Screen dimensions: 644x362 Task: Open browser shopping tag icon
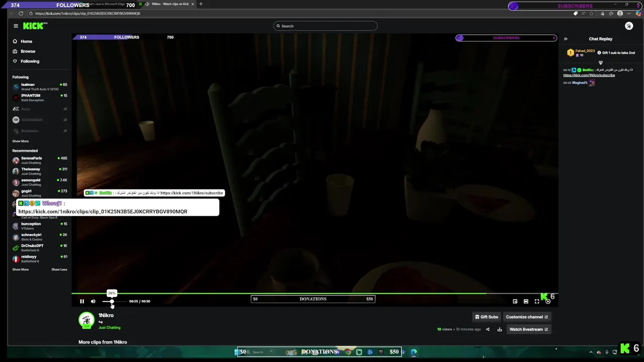pos(576,14)
